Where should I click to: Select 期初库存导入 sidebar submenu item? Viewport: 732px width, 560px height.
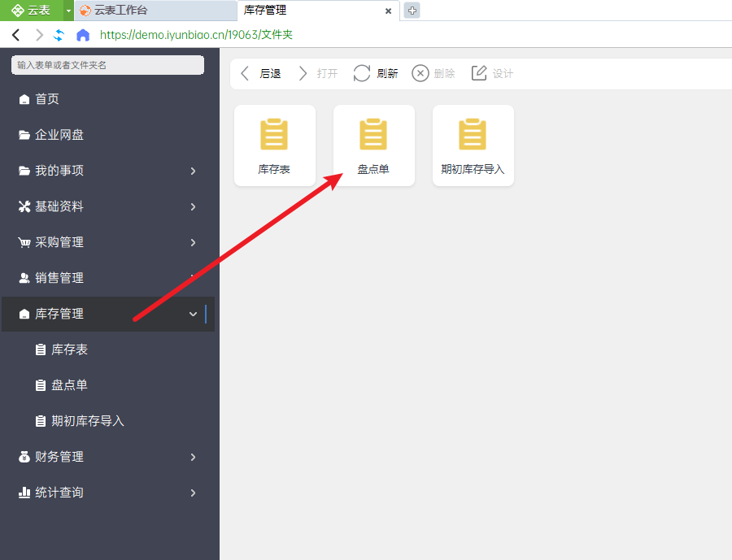108,421
